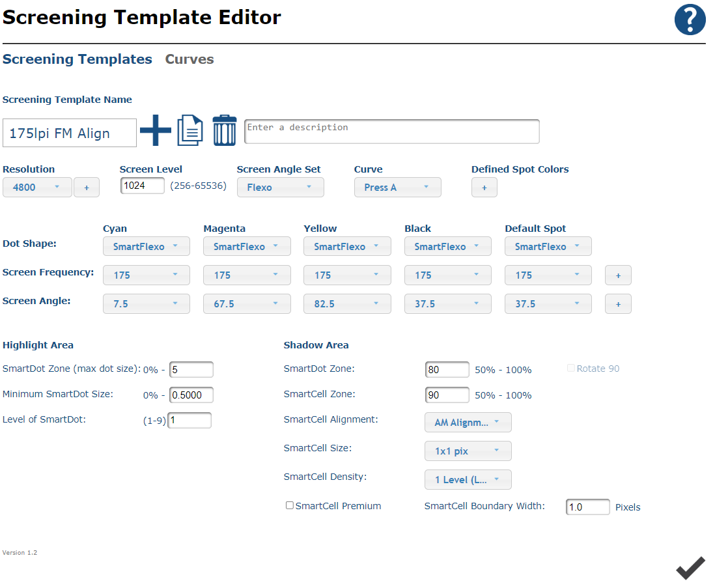This screenshot has height=588, width=715.
Task: Open the Cyan Dot Shape dropdown
Action: [146, 246]
